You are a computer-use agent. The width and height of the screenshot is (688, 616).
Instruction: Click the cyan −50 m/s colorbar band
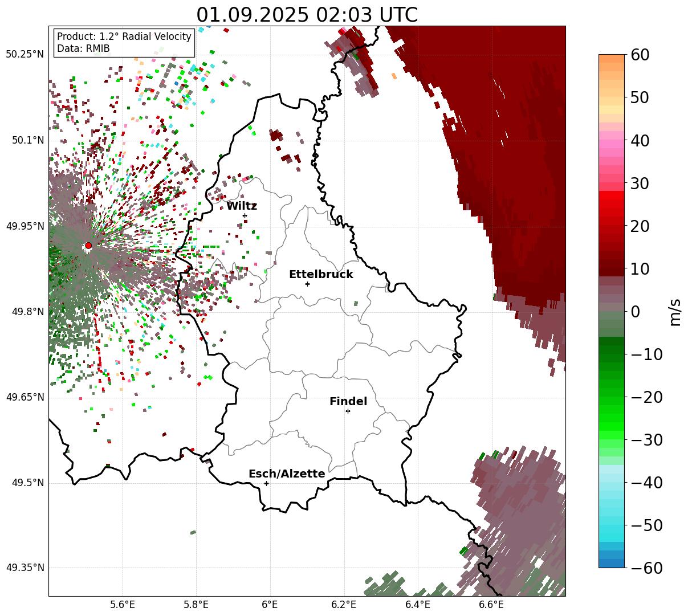pos(612,525)
